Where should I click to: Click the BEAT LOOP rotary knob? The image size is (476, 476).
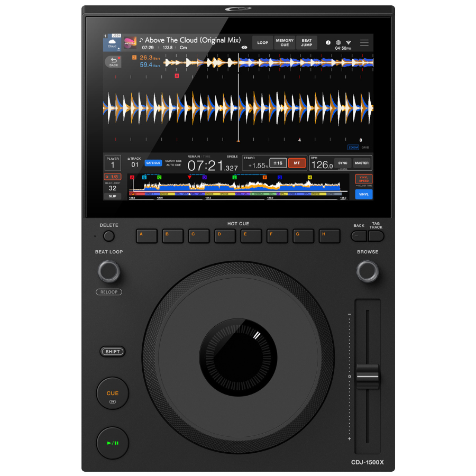click(x=108, y=271)
